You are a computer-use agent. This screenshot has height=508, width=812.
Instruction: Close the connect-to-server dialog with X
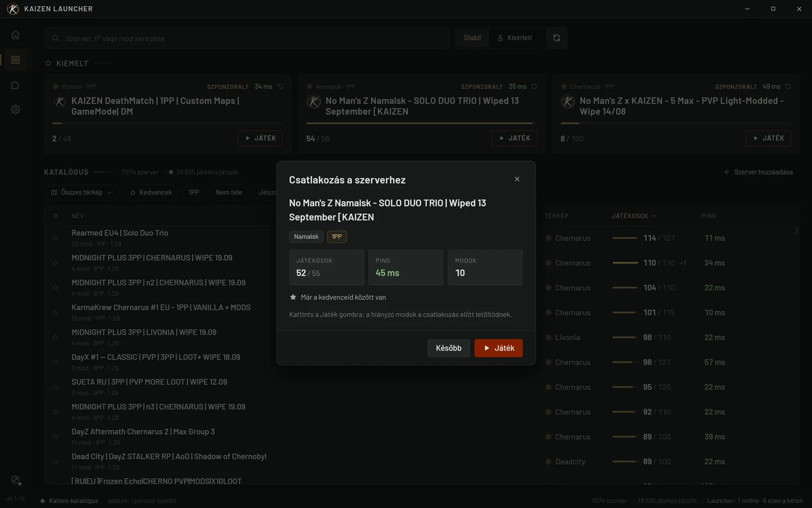pyautogui.click(x=517, y=179)
